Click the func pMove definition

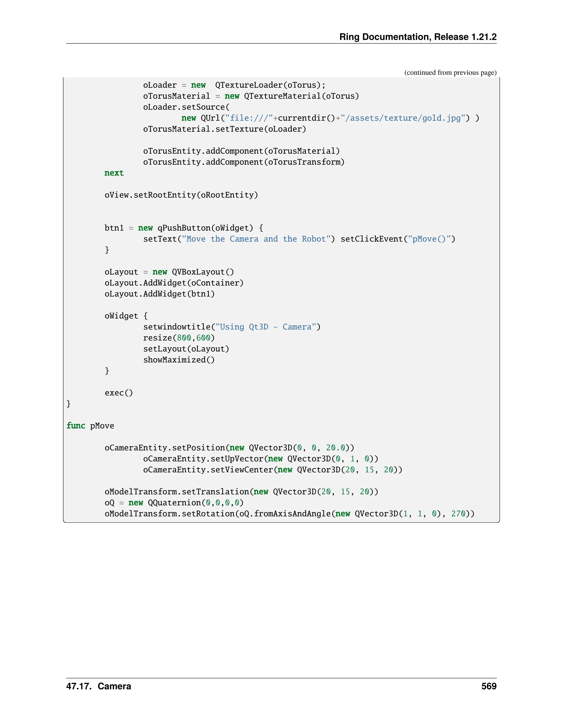click(90, 426)
